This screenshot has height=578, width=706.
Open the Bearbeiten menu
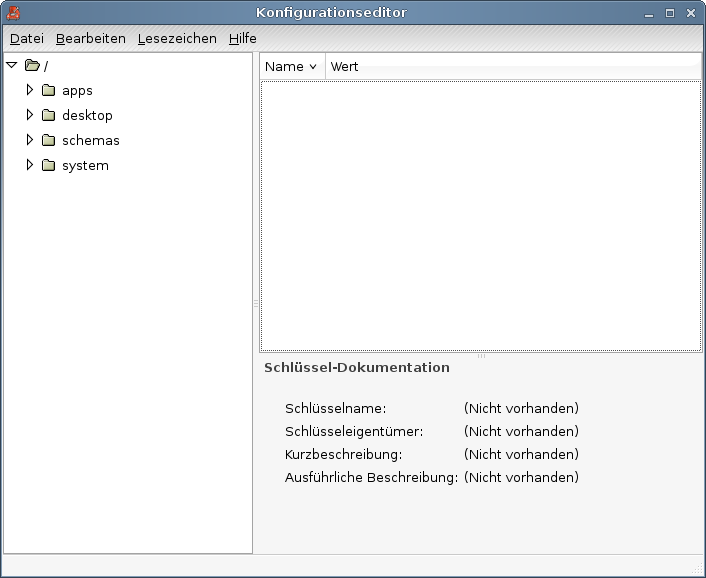click(x=91, y=39)
